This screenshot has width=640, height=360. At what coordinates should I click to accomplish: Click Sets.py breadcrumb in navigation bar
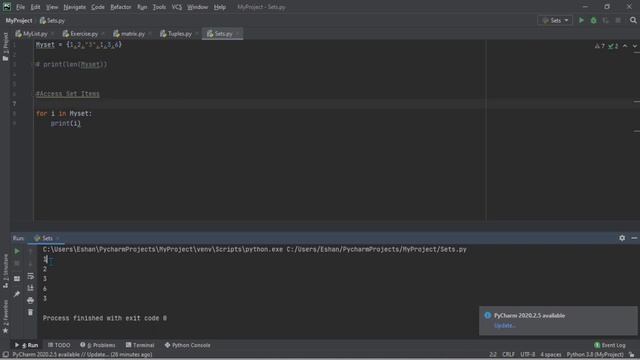tap(52, 20)
